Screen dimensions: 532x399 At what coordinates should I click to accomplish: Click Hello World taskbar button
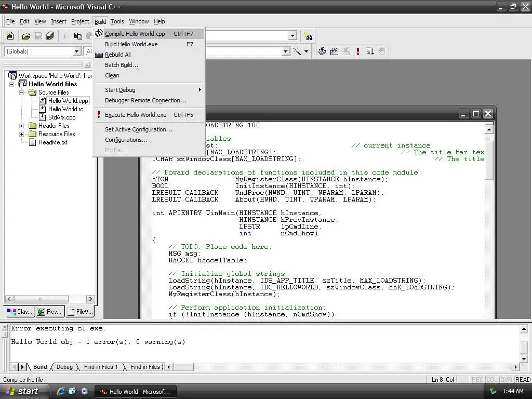[x=136, y=392]
